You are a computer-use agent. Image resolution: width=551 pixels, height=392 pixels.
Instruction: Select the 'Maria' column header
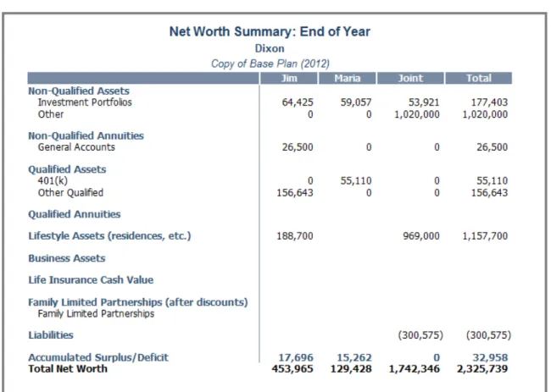coord(348,78)
